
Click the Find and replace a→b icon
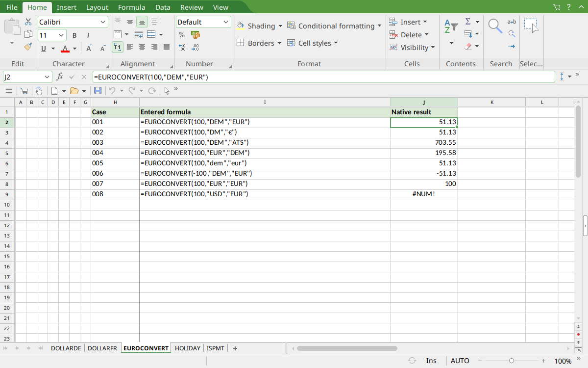pyautogui.click(x=512, y=22)
